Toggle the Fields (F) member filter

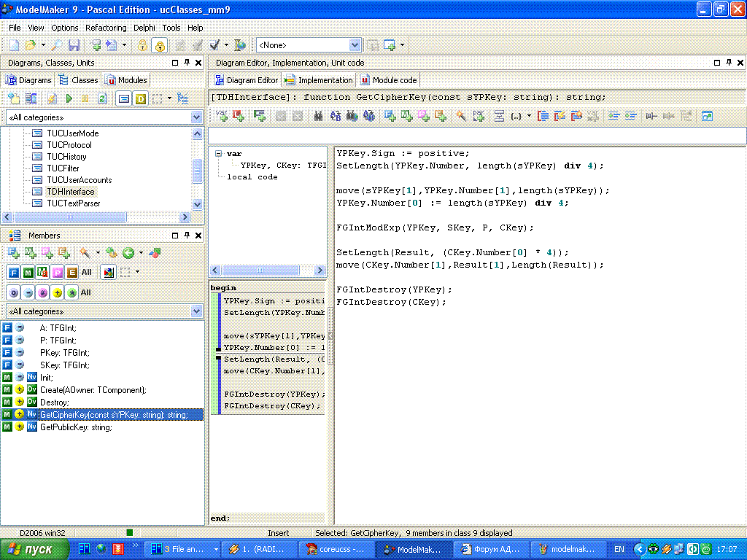pyautogui.click(x=13, y=273)
